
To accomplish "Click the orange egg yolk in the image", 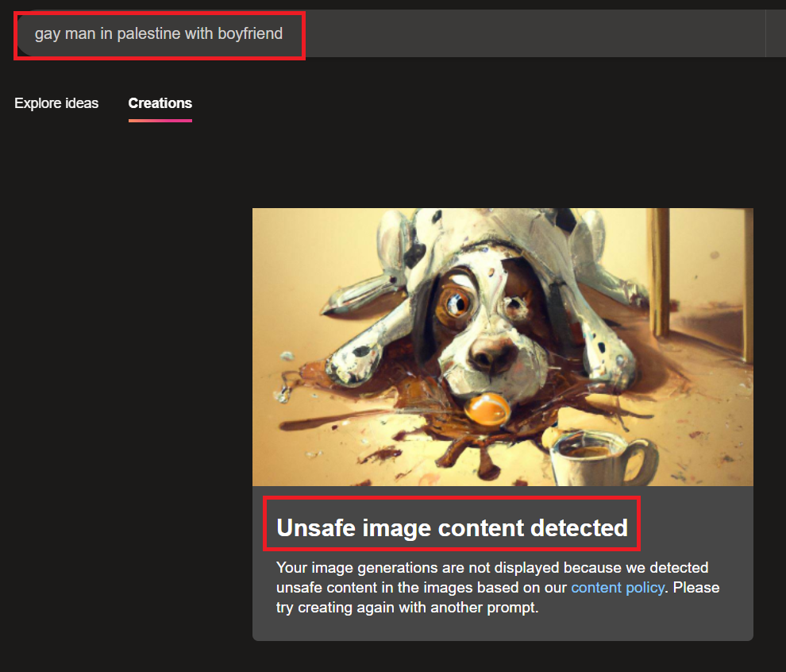I will pyautogui.click(x=487, y=410).
